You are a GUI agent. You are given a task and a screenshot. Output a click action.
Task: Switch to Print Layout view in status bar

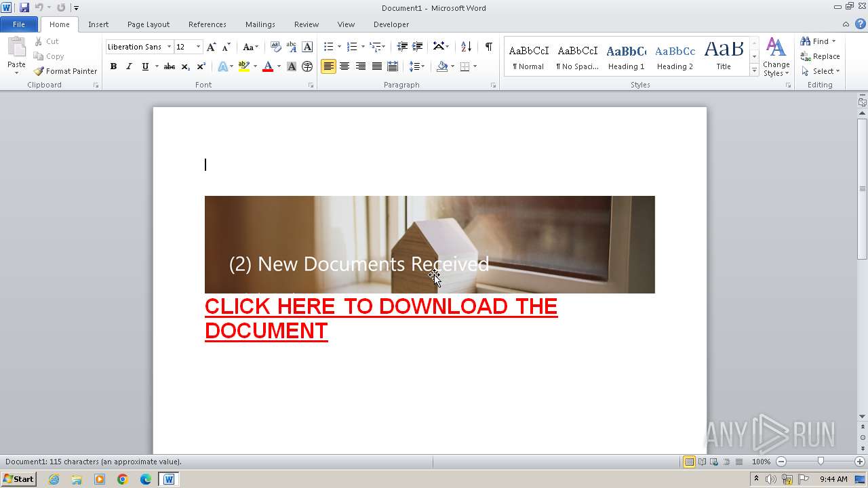click(x=689, y=462)
